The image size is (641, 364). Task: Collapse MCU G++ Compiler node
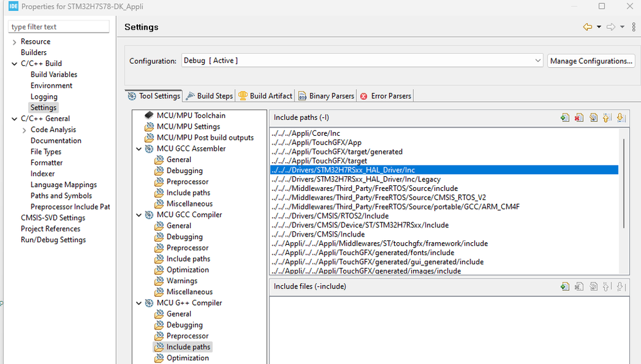click(139, 303)
